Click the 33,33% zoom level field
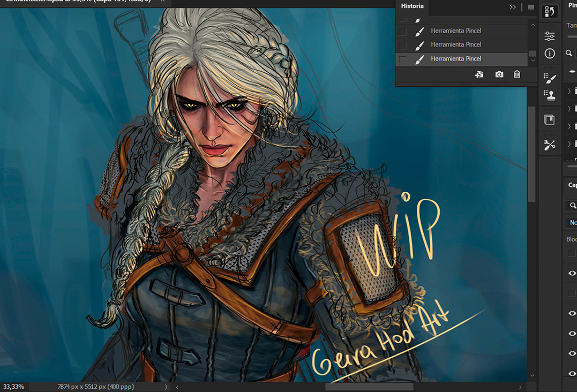This screenshot has width=577, height=392. [14, 387]
